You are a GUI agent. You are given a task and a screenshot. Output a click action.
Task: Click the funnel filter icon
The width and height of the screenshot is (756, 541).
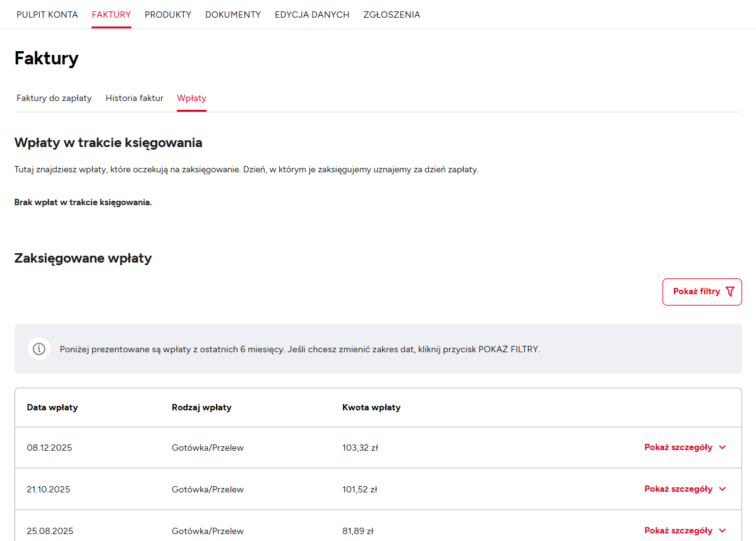point(730,292)
